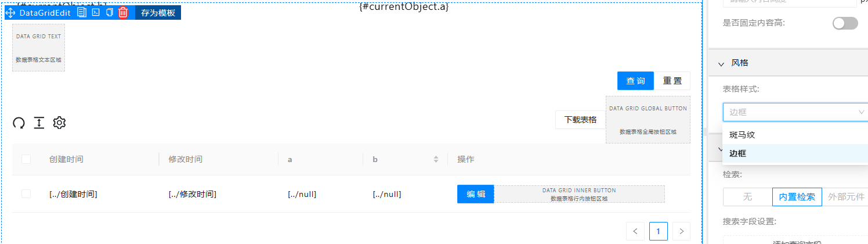The width and height of the screenshot is (868, 244).
Task: Check the header select-all checkbox
Action: coord(26,159)
